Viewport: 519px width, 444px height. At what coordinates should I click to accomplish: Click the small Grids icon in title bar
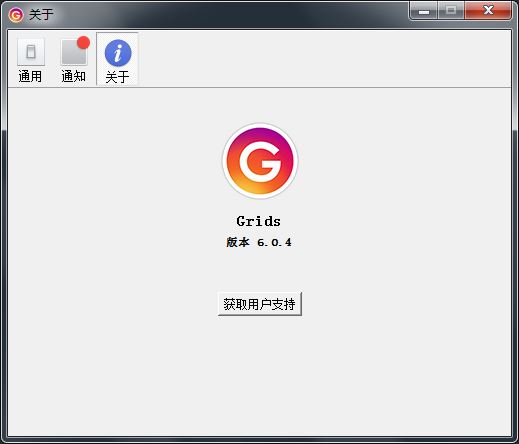click(16, 15)
